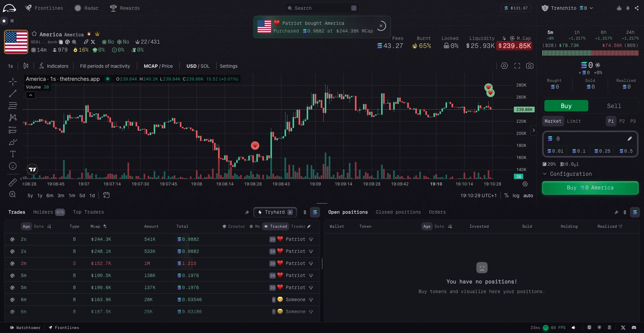644x333 pixels.
Task: Enable logarithmic price scale
Action: [516, 196]
